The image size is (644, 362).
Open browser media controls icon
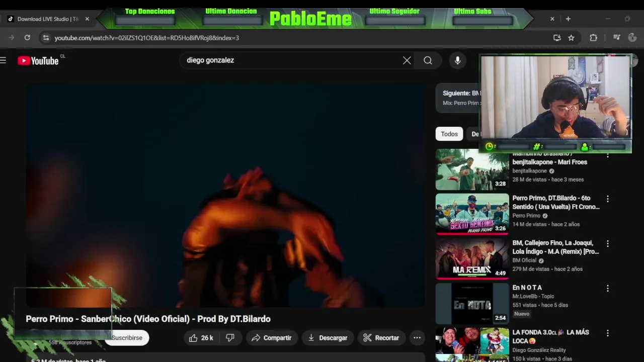click(616, 38)
